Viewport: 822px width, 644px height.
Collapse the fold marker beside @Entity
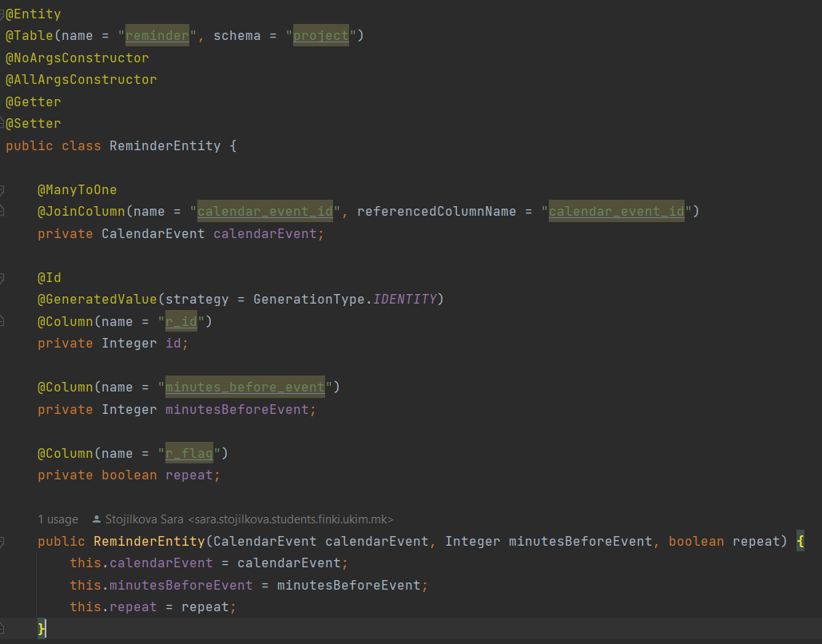click(2, 14)
